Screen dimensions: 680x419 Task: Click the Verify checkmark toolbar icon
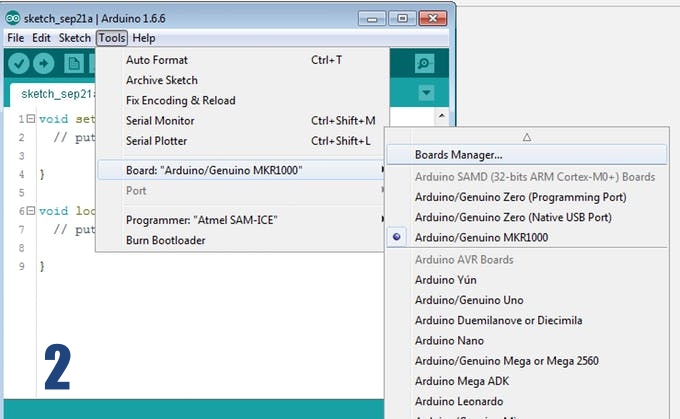click(19, 64)
